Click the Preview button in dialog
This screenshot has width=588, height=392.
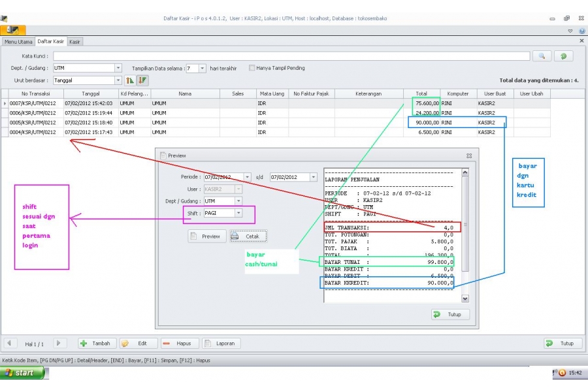(206, 237)
